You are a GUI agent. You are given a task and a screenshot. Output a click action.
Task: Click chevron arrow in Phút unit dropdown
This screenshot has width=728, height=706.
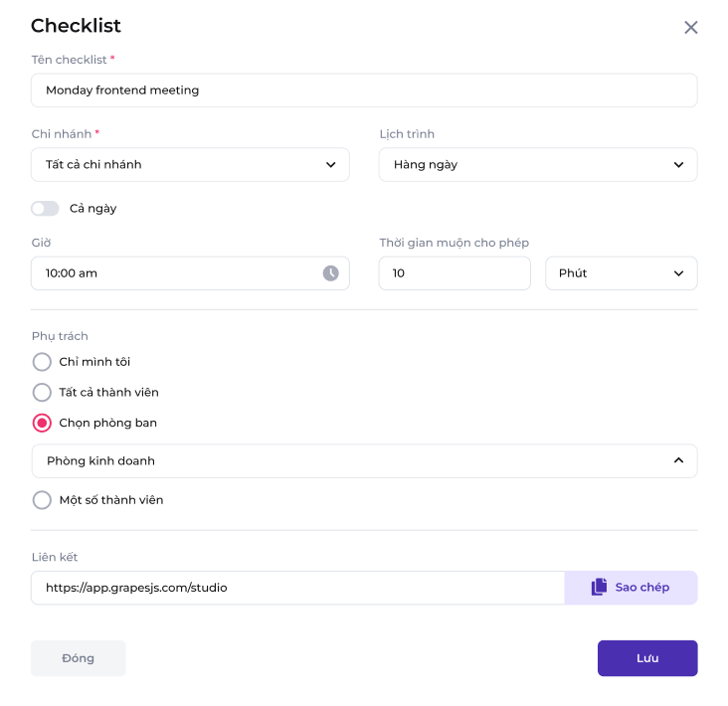point(678,273)
